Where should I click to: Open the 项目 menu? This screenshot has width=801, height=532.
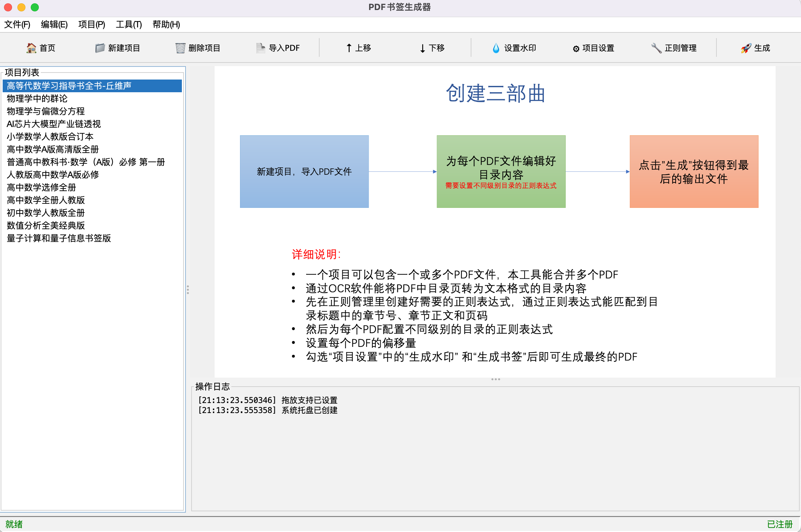point(91,24)
